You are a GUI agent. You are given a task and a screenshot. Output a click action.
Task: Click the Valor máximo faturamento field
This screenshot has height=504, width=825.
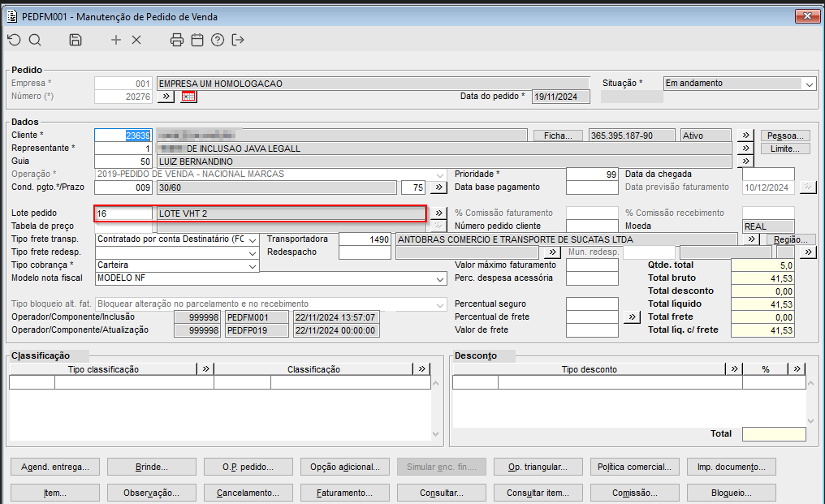coord(592,265)
